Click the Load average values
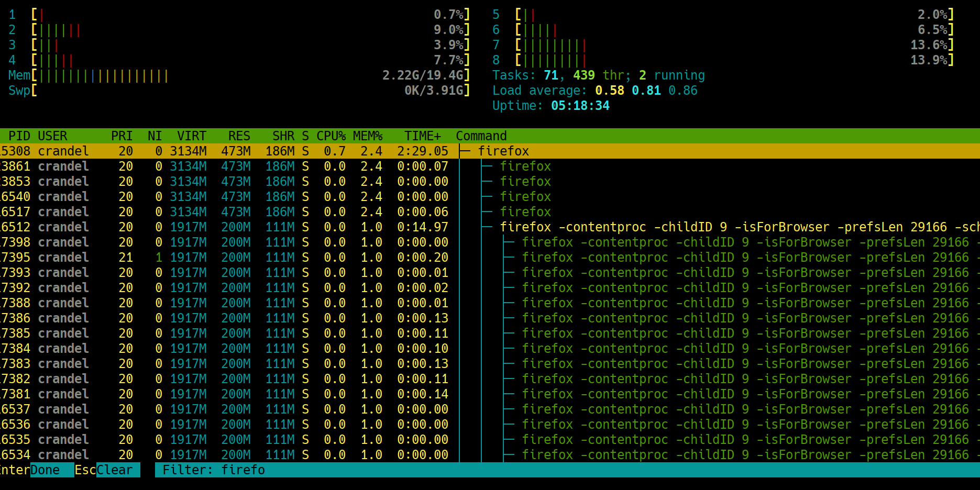 [x=646, y=91]
